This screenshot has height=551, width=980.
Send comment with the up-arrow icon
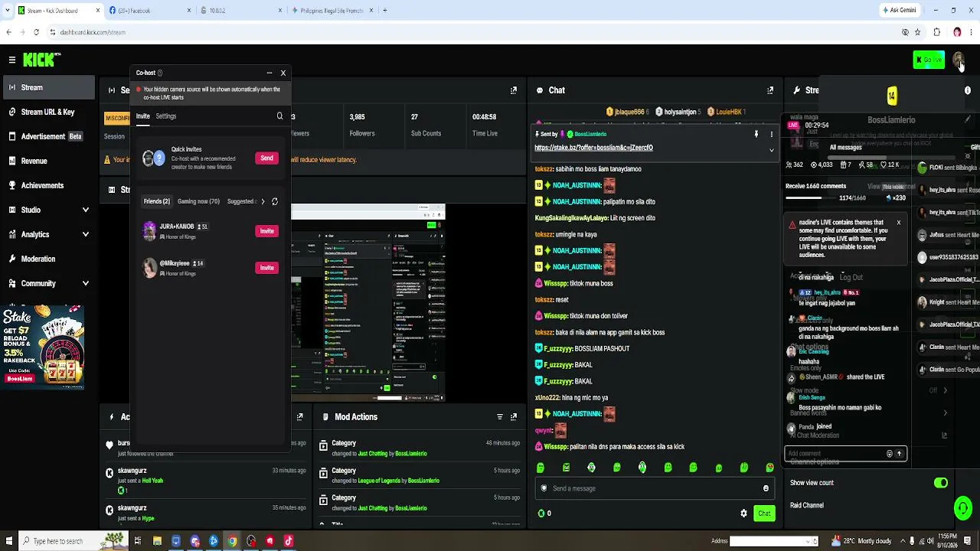point(899,454)
